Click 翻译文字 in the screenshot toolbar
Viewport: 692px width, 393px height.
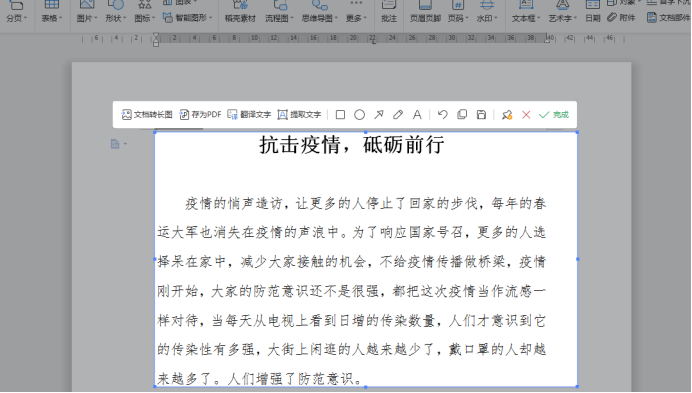(x=249, y=115)
